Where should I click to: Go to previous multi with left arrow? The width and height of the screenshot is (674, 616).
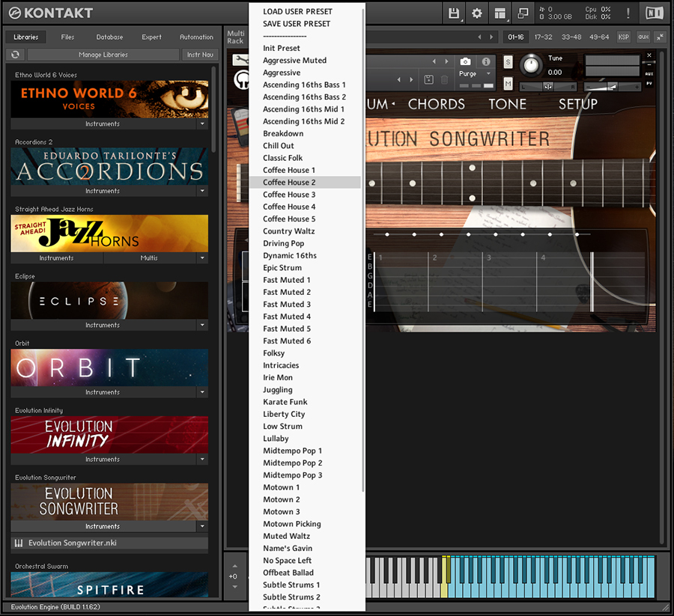click(x=480, y=37)
